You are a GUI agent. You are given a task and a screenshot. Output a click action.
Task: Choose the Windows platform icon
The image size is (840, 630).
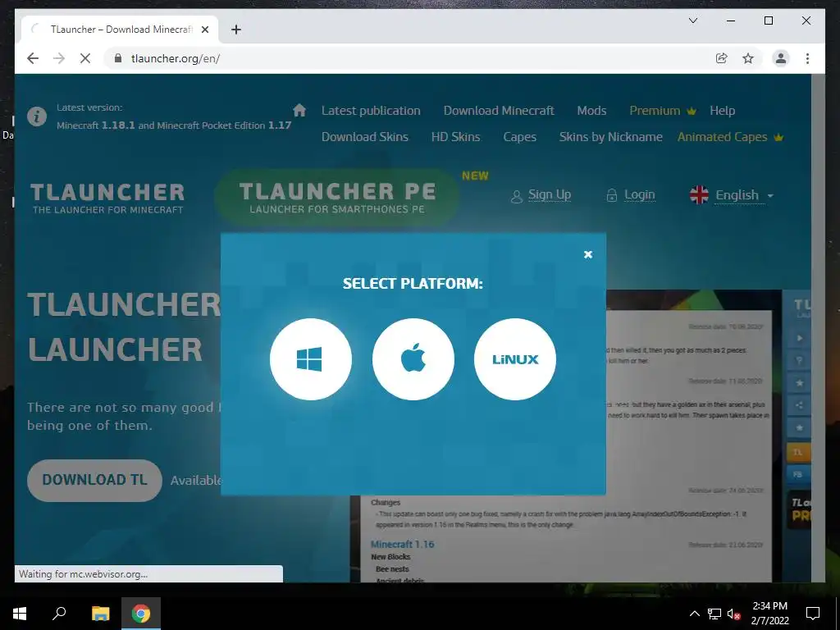pos(311,359)
